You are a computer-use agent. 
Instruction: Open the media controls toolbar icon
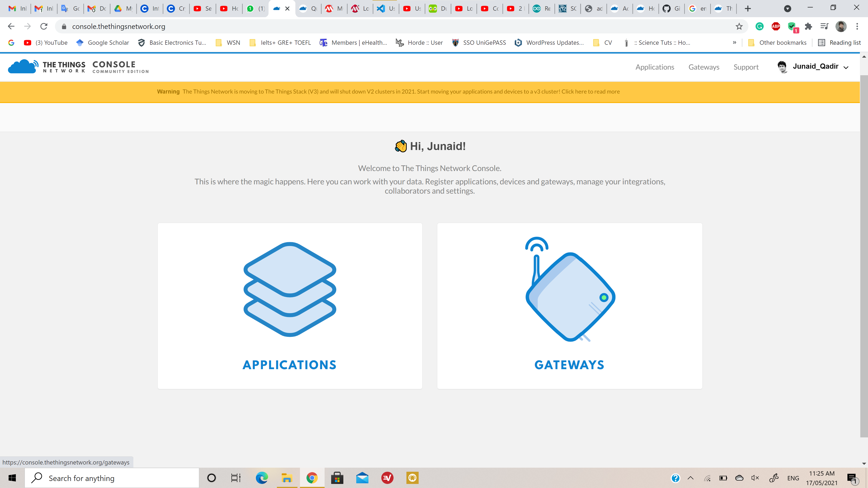coord(824,26)
